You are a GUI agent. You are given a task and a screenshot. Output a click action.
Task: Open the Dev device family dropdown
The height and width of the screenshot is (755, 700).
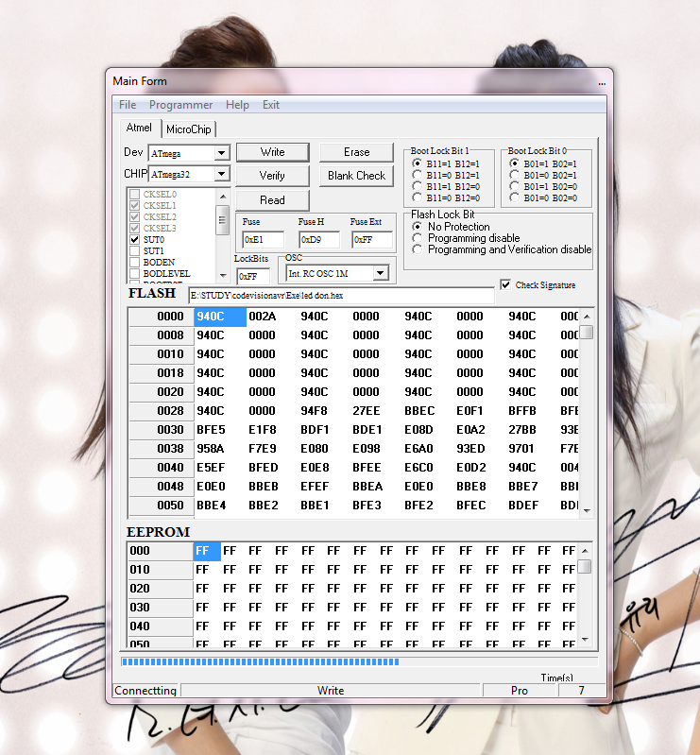click(x=221, y=153)
